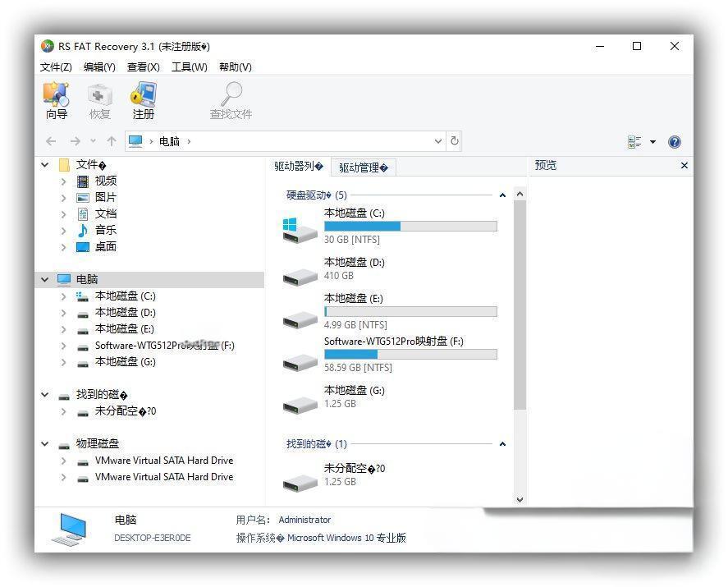Viewport: 728px width, 587px height.
Task: Select 未分配空间 entry in the tree
Action: [x=126, y=411]
